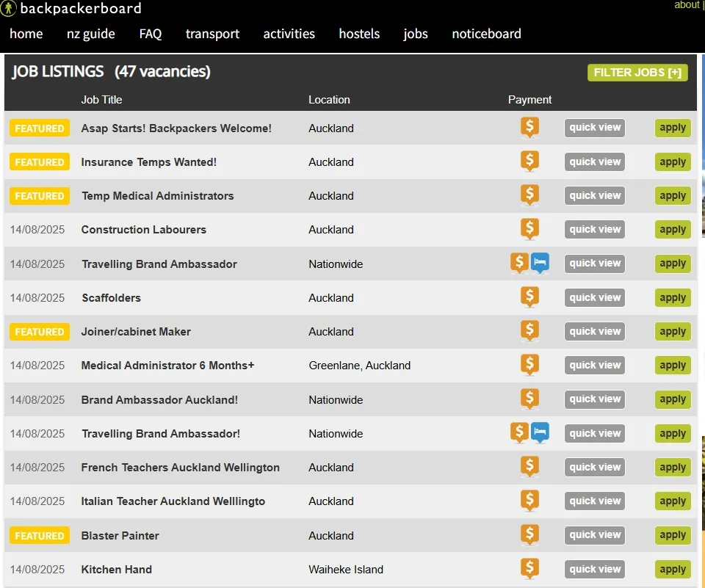Click the FEATURED badge beside Blaster Painter
This screenshot has width=705, height=588.
pyautogui.click(x=40, y=535)
